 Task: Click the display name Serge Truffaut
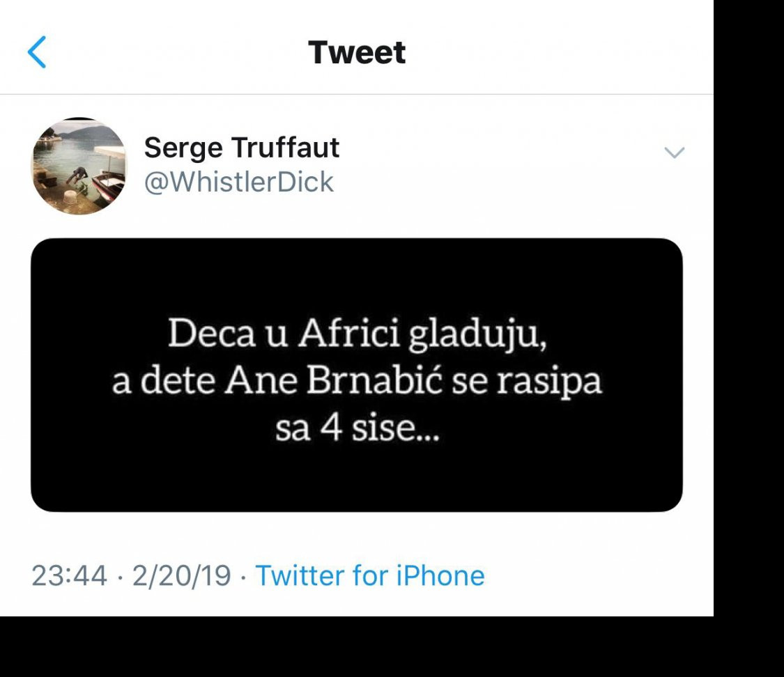[x=241, y=148]
